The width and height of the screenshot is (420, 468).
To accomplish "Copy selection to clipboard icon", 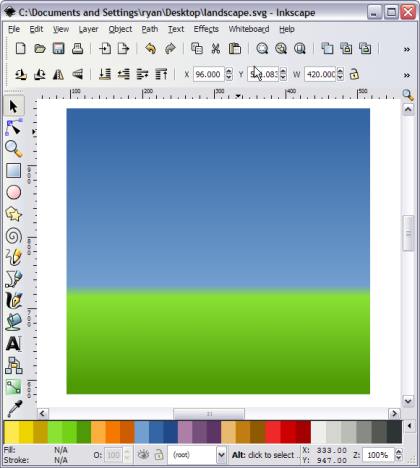I will [197, 49].
